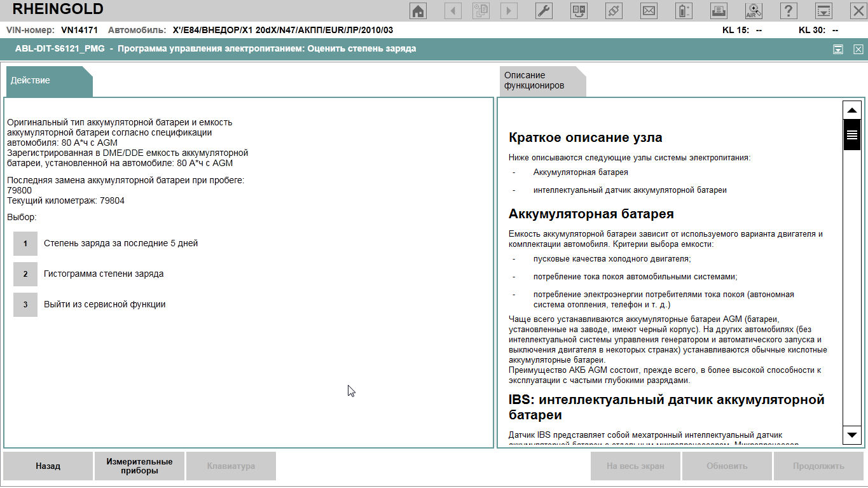Click the Продолжить button
The image size is (868, 488).
(818, 466)
